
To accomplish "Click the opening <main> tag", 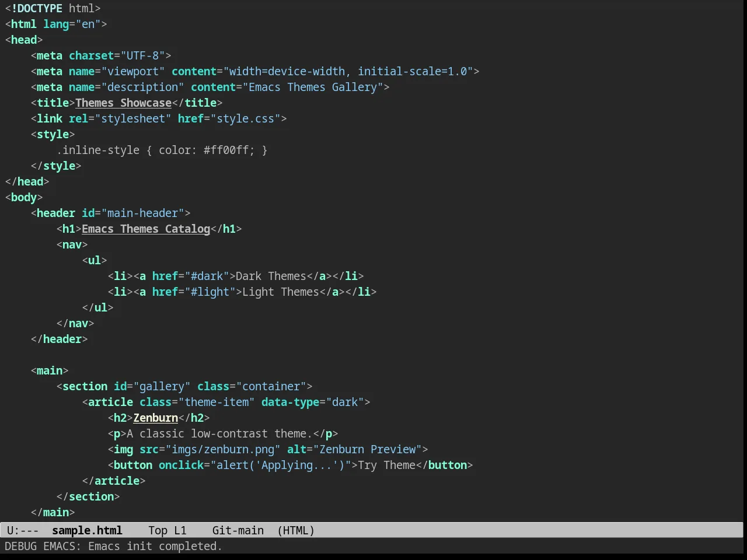I will 50,370.
